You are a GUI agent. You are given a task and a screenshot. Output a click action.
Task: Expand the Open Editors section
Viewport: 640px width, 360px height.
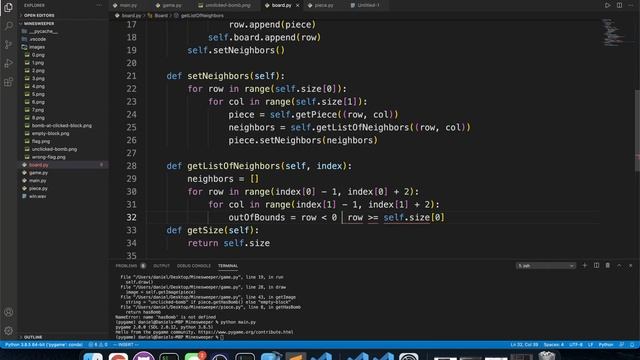coord(39,15)
